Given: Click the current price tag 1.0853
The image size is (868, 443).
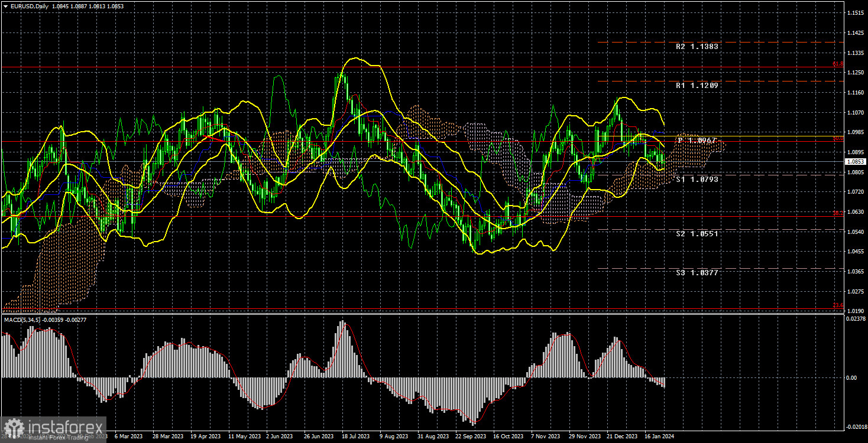Looking at the screenshot, I should 855,161.
